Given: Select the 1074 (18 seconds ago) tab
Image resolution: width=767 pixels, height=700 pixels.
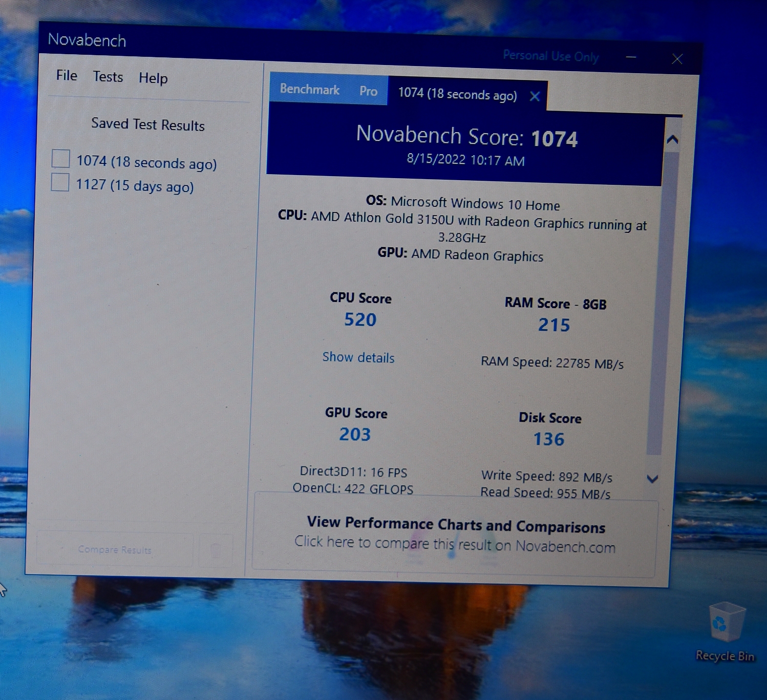Looking at the screenshot, I should coord(457,94).
